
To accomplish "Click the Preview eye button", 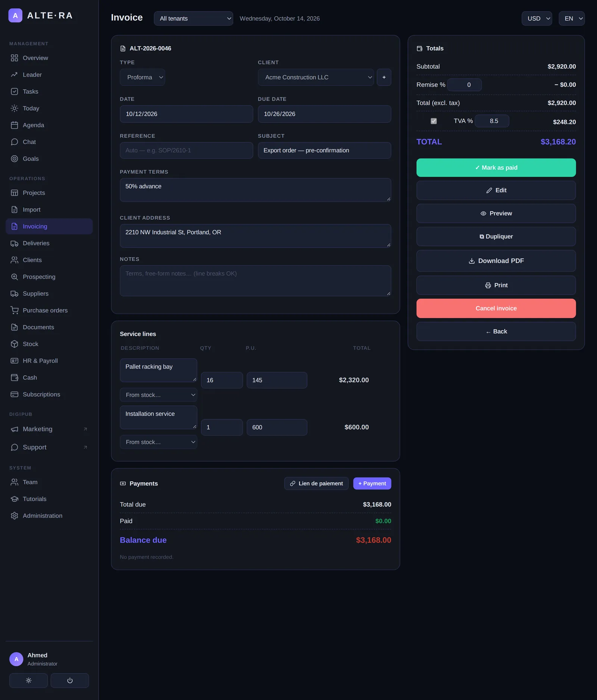I will click(496, 214).
